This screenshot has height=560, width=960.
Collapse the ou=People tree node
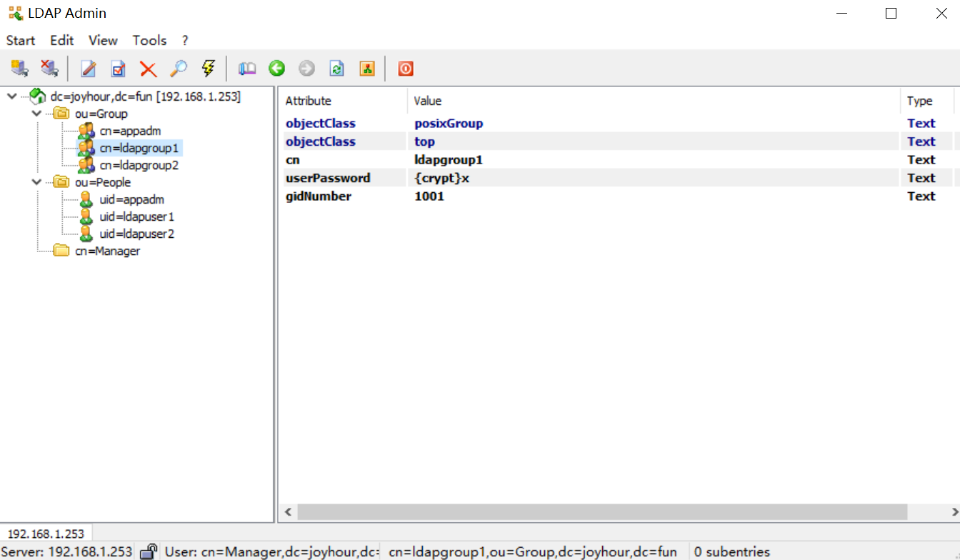tap(37, 182)
